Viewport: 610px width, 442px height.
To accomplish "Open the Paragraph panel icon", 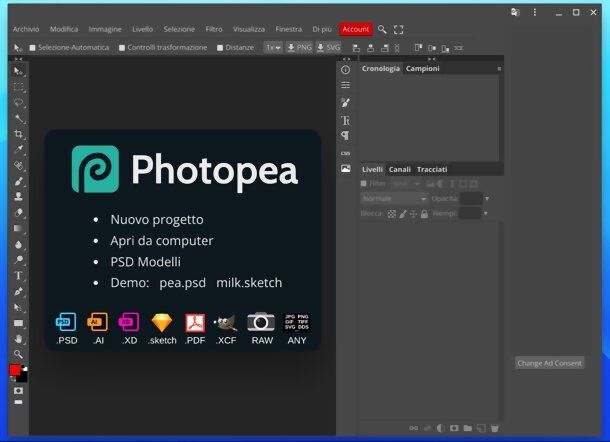I will point(345,135).
